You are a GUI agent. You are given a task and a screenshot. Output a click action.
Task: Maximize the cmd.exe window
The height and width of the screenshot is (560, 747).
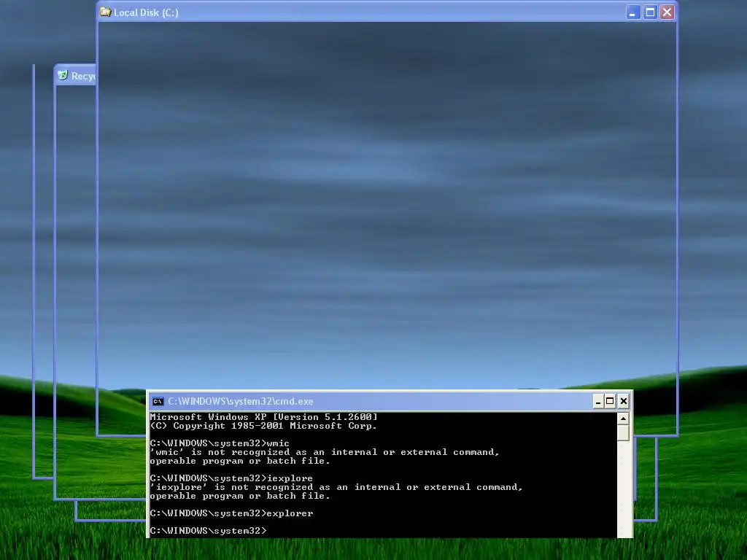(610, 402)
